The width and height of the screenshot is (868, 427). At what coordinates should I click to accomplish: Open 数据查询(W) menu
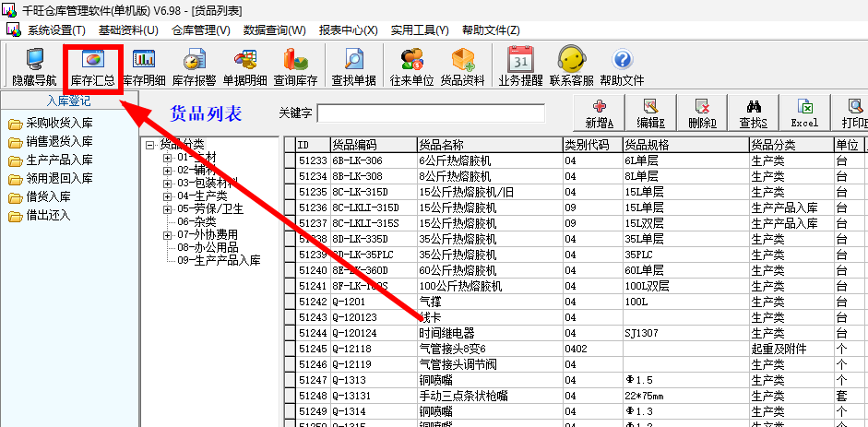[x=275, y=30]
